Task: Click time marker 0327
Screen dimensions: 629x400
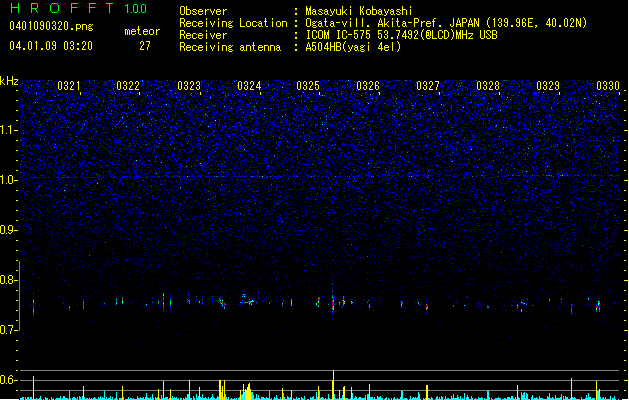Action: click(x=428, y=85)
